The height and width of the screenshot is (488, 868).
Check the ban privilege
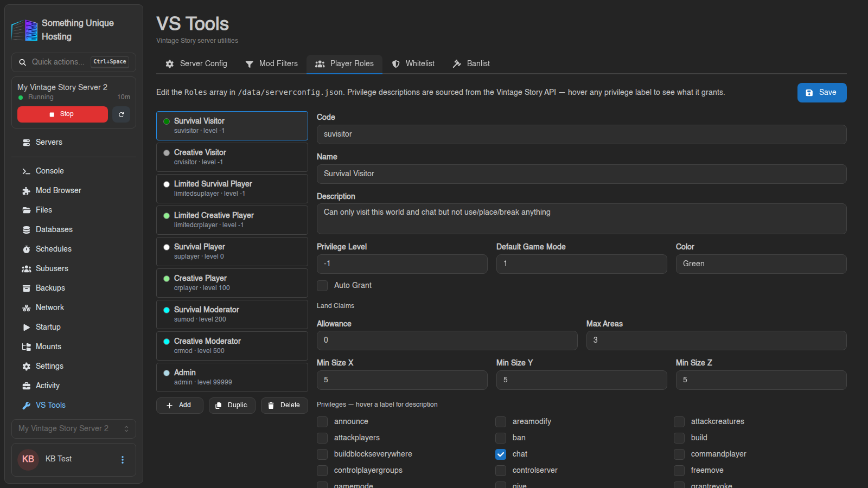(501, 438)
